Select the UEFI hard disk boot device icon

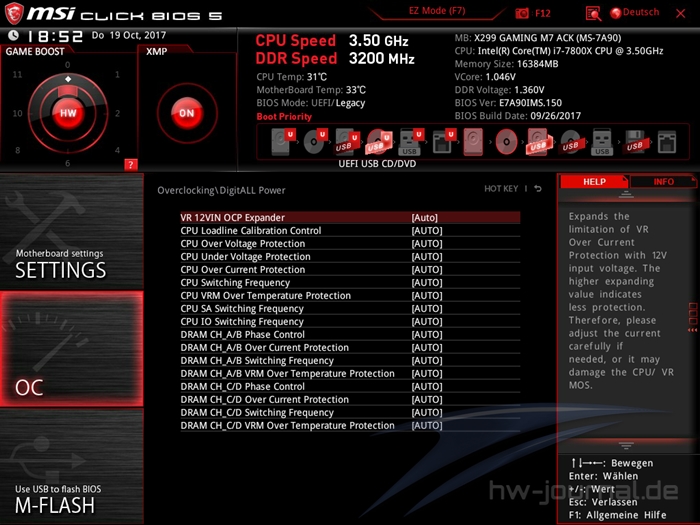tap(283, 141)
